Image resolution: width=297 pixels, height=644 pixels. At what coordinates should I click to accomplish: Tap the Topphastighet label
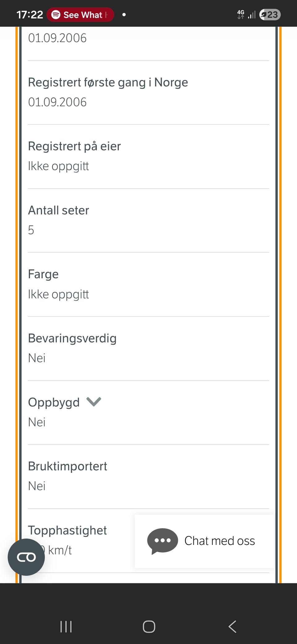[67, 530]
